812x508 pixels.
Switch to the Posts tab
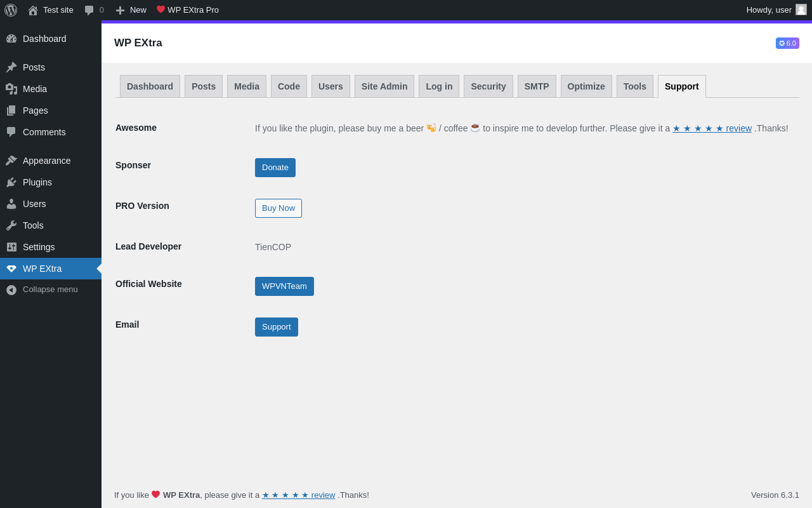[x=204, y=86]
